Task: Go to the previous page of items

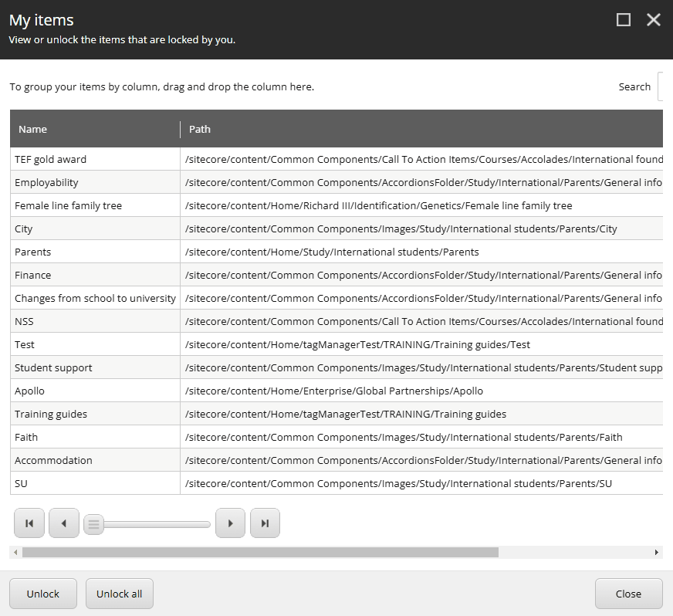Action: point(63,523)
